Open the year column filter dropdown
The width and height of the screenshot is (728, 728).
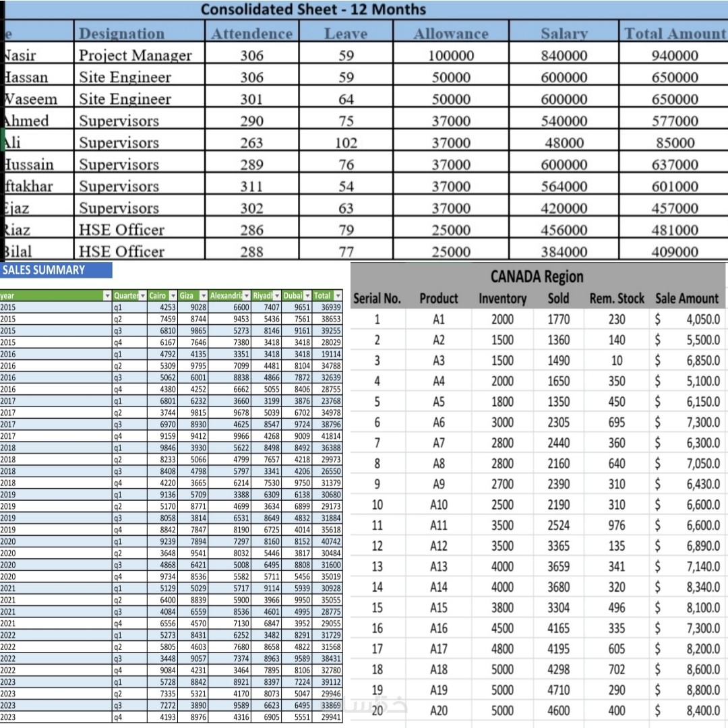click(x=107, y=296)
